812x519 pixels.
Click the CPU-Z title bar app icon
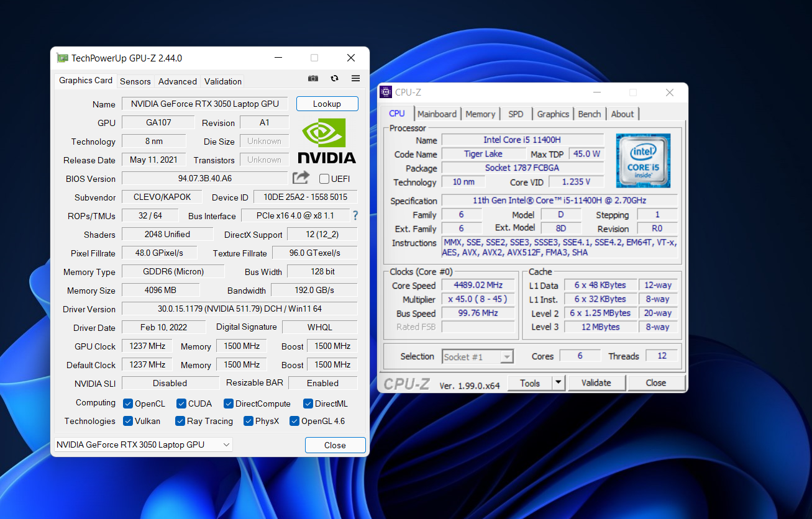tap(386, 93)
